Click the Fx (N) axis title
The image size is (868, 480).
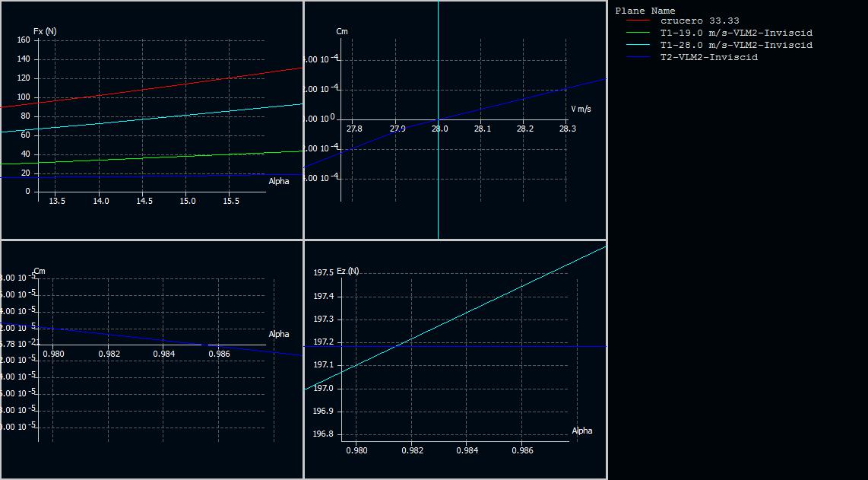45,31
